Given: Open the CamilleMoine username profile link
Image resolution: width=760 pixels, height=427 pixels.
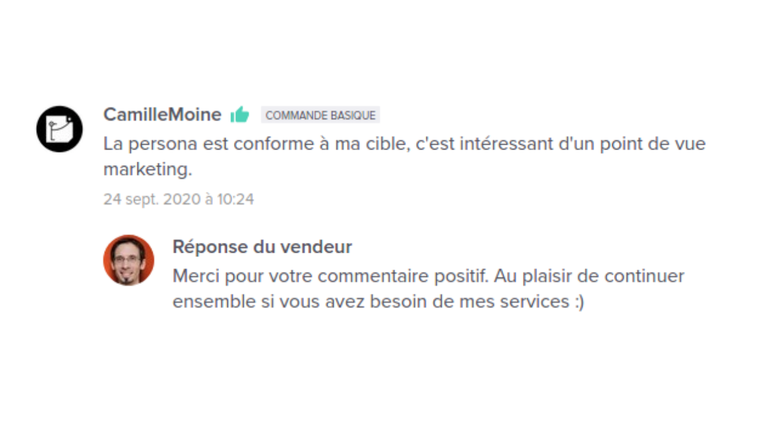Looking at the screenshot, I should click(x=162, y=115).
